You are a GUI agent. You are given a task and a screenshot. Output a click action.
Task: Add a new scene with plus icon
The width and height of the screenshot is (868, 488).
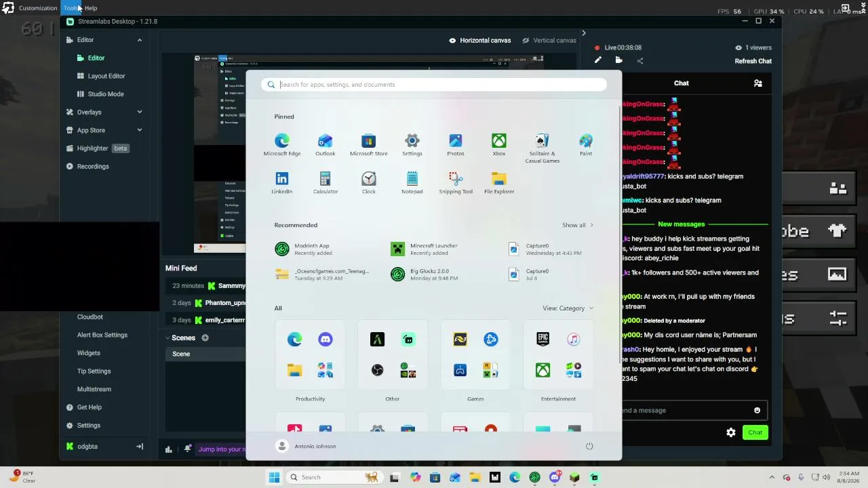[x=205, y=338]
